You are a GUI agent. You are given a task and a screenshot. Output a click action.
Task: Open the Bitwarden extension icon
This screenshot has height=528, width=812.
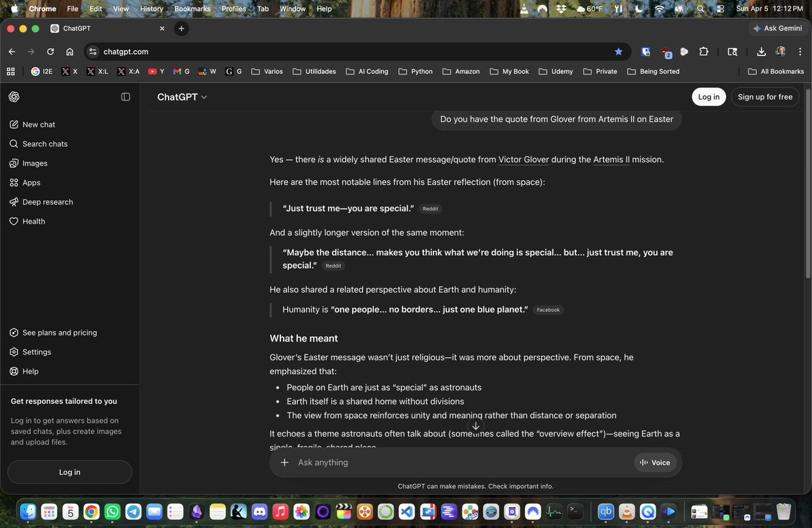[x=646, y=52]
